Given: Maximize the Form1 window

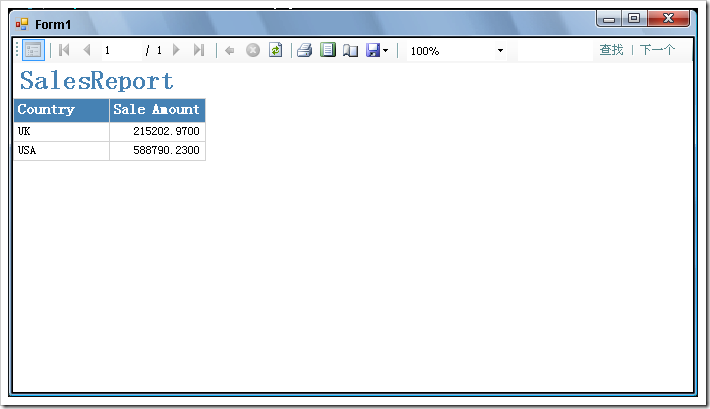Looking at the screenshot, I should coord(634,19).
